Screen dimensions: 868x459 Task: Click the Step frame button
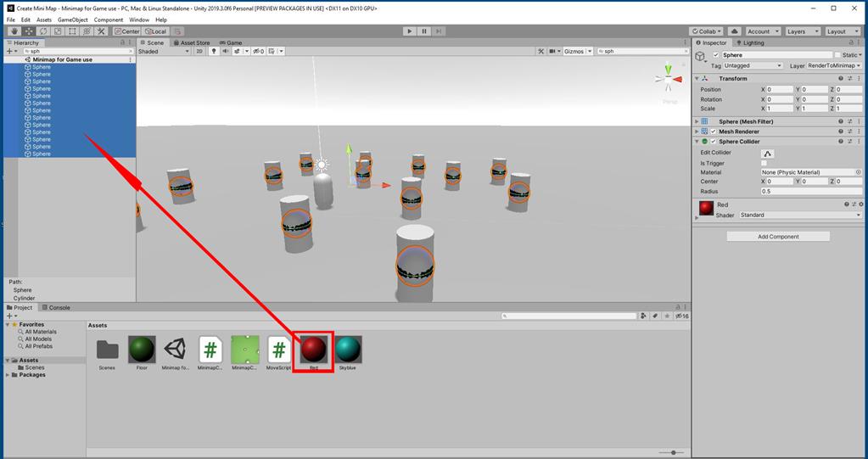439,31
